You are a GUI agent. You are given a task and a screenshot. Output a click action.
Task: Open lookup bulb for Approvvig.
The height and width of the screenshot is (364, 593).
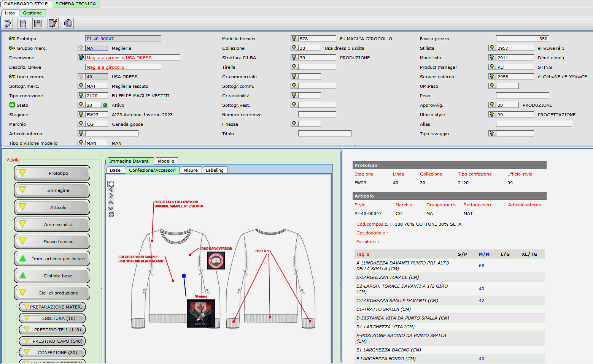(492, 105)
